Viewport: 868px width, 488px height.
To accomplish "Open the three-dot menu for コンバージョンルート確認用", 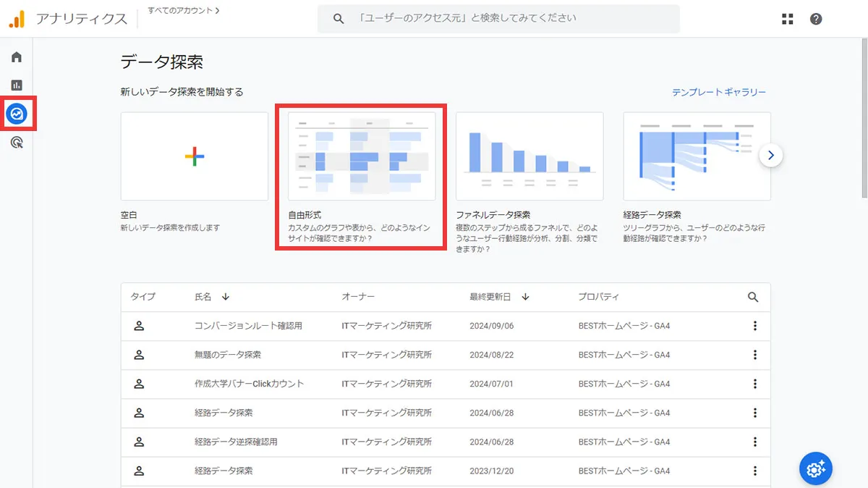I will point(755,326).
